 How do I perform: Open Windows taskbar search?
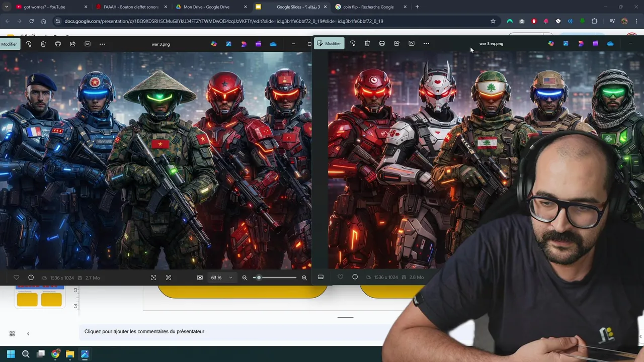(x=26, y=354)
